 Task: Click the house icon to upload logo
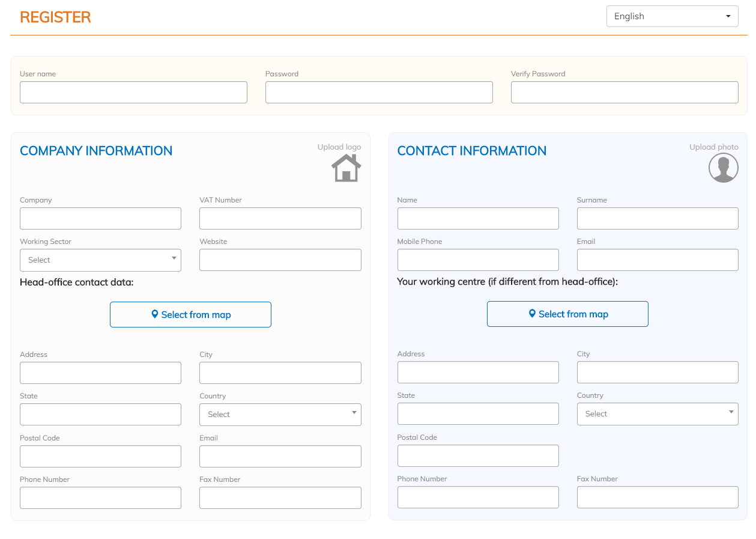point(346,168)
